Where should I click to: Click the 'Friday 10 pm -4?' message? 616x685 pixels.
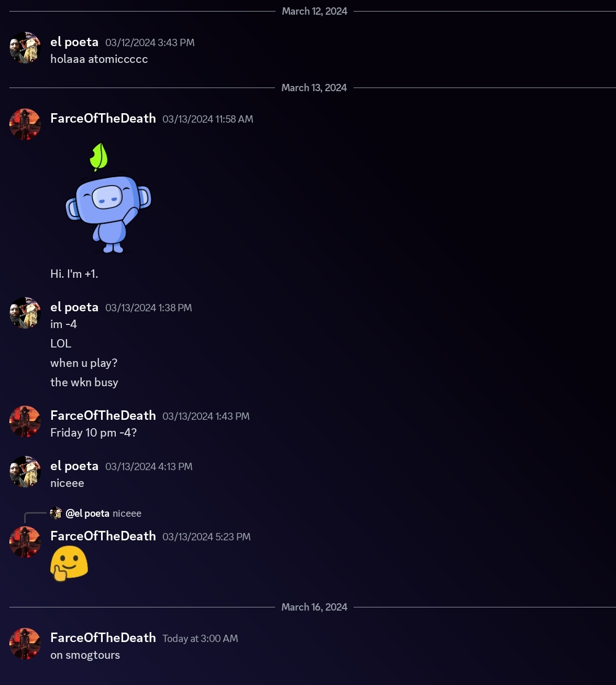point(93,433)
